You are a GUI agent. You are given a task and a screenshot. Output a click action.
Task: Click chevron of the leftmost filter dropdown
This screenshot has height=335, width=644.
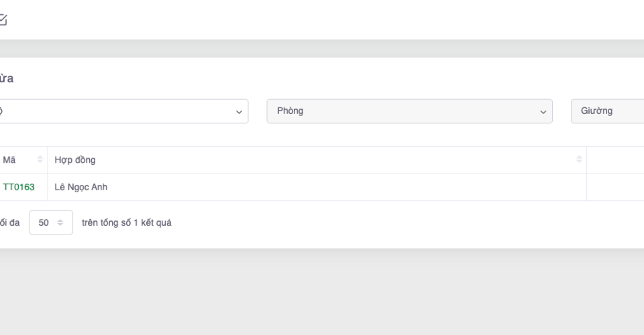(239, 112)
